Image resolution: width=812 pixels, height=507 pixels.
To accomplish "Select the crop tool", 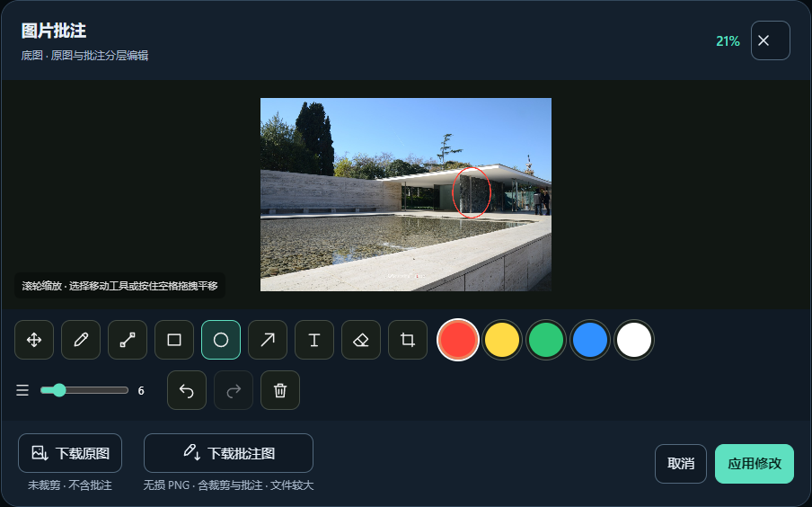I will 408,340.
